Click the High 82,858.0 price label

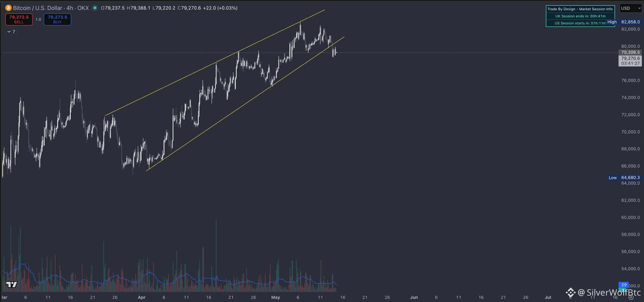(x=624, y=22)
